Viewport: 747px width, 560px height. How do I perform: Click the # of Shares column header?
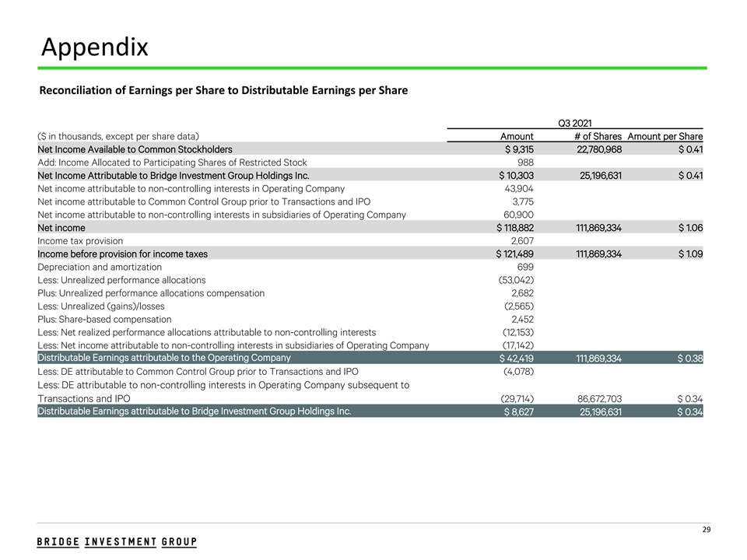(592, 135)
